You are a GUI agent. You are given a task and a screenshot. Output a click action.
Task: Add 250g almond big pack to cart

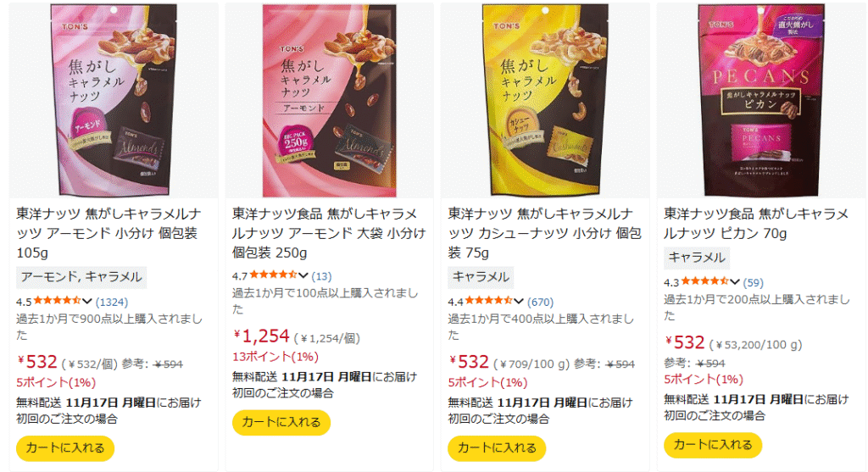click(281, 422)
